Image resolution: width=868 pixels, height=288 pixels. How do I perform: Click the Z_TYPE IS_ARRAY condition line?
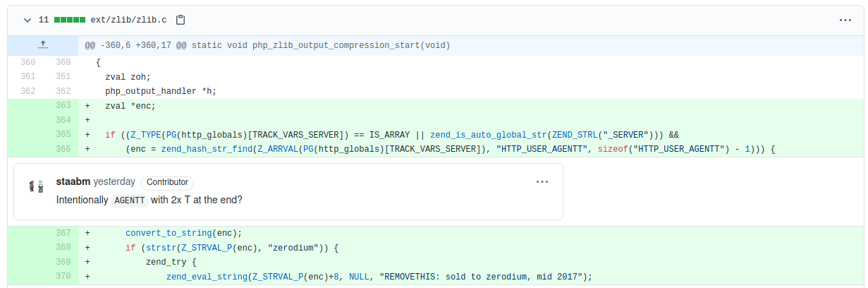392,134
